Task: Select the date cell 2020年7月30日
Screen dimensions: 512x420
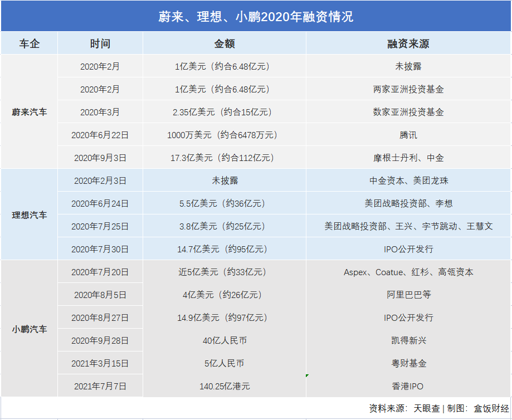Action: pyautogui.click(x=100, y=249)
